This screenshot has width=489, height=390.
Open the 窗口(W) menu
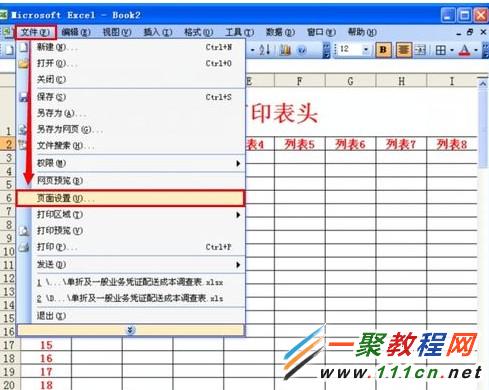click(x=321, y=32)
